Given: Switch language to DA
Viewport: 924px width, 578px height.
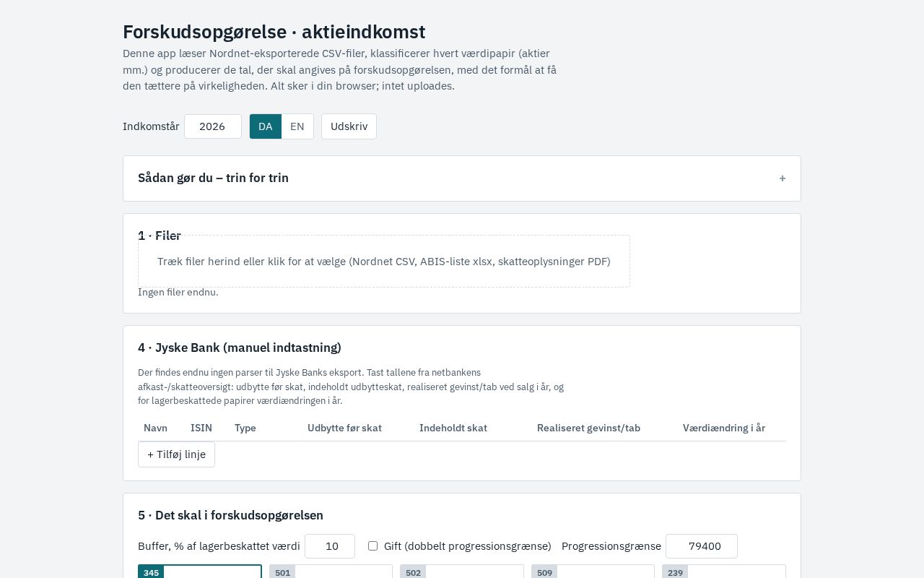Looking at the screenshot, I should (x=266, y=126).
